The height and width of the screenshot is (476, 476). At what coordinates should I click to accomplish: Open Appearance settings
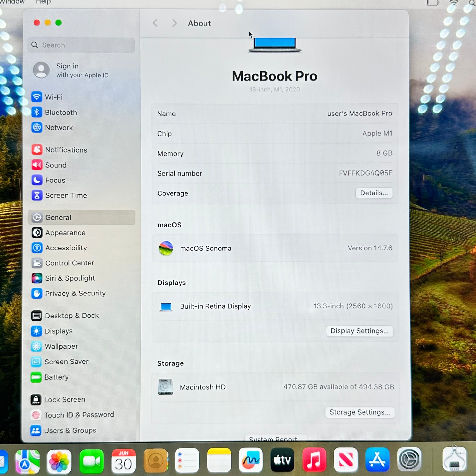point(58,233)
